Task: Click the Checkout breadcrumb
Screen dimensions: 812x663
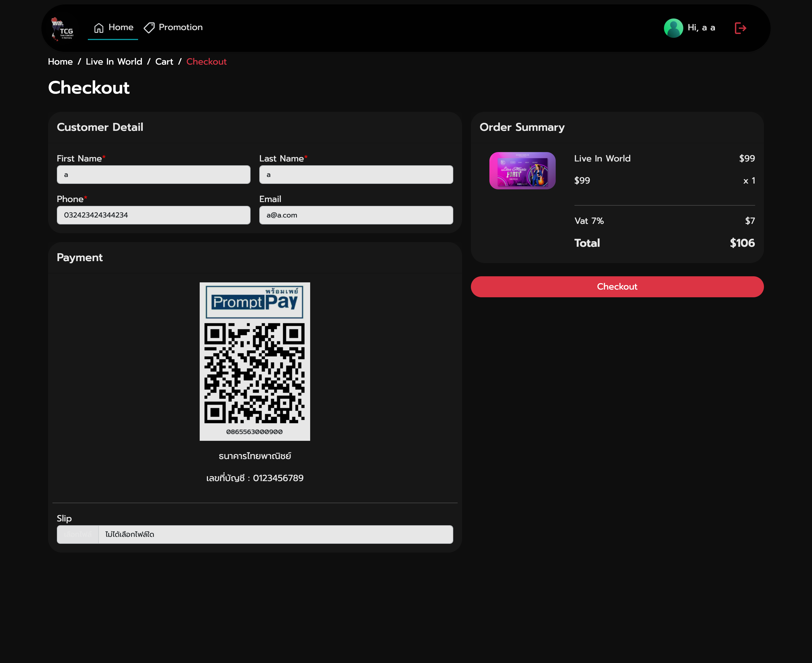Action: 206,62
